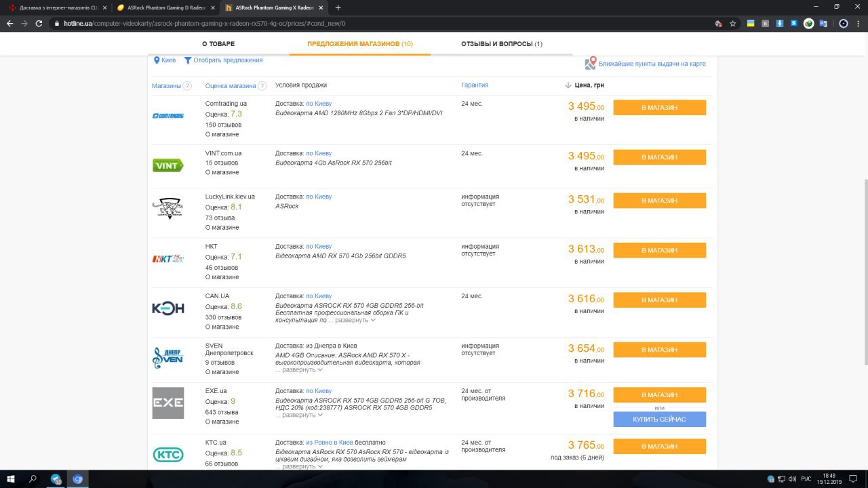Open the Windows Start menu
868x488 pixels.
pyautogui.click(x=10, y=479)
